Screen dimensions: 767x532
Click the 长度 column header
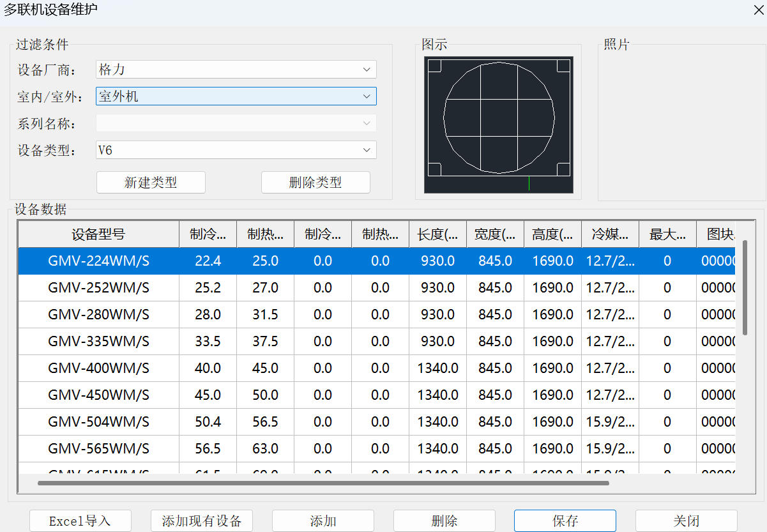(x=437, y=234)
